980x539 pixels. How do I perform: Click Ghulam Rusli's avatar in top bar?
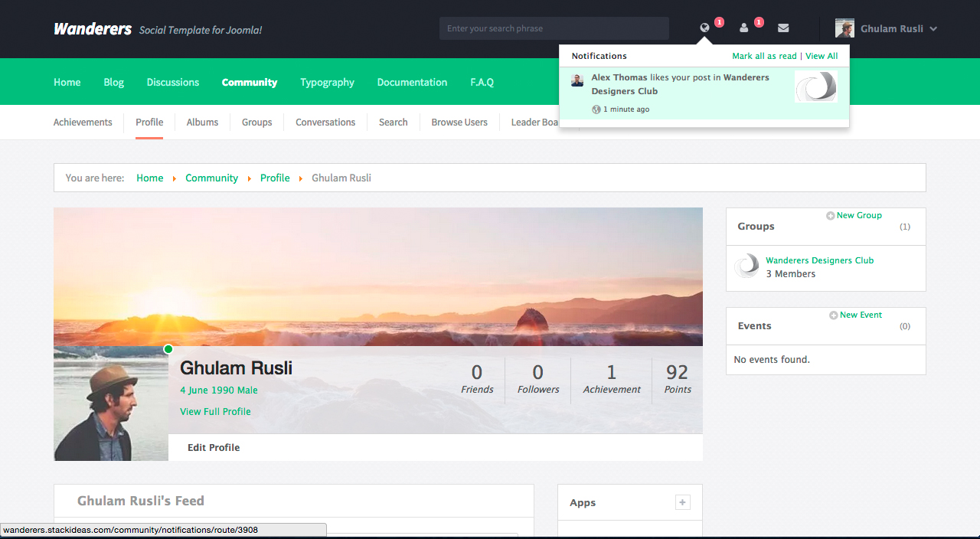coord(844,28)
